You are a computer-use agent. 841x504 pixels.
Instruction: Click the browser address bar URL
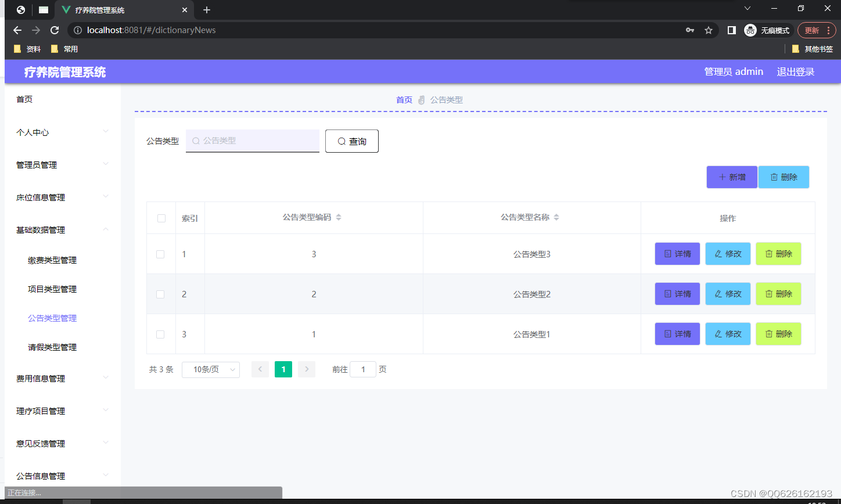151,30
